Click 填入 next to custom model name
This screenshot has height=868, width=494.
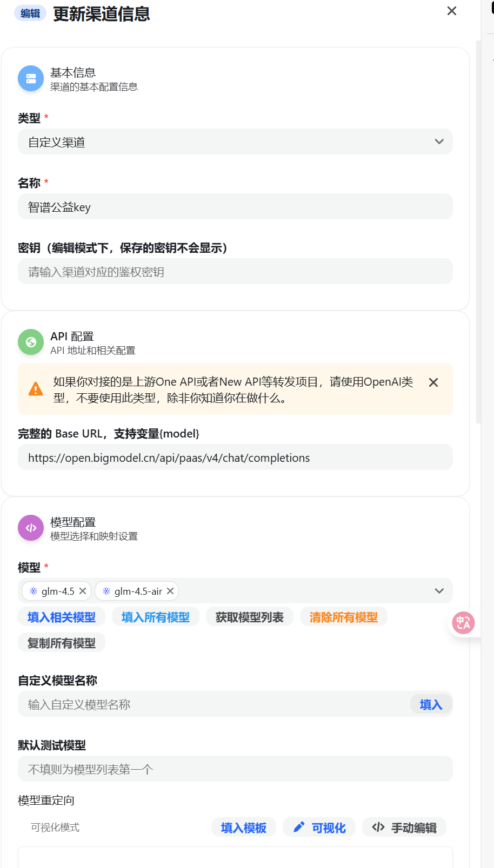[x=431, y=704]
